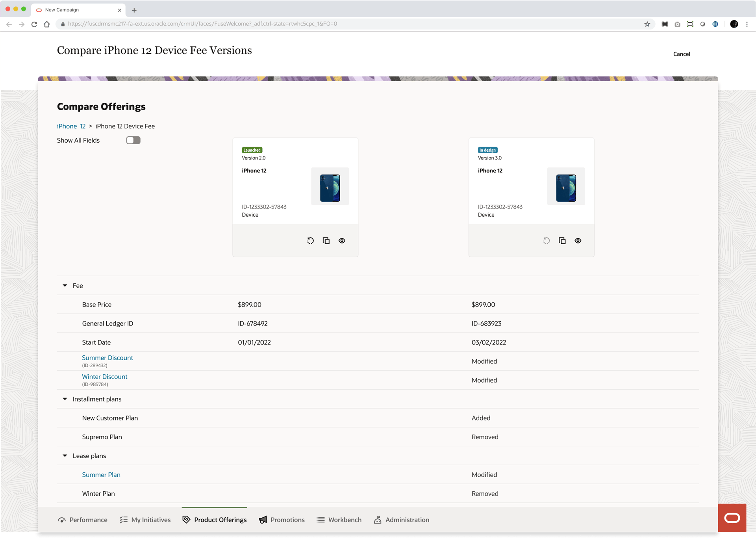Click revert icon on Version 2.0 card

pyautogui.click(x=310, y=241)
